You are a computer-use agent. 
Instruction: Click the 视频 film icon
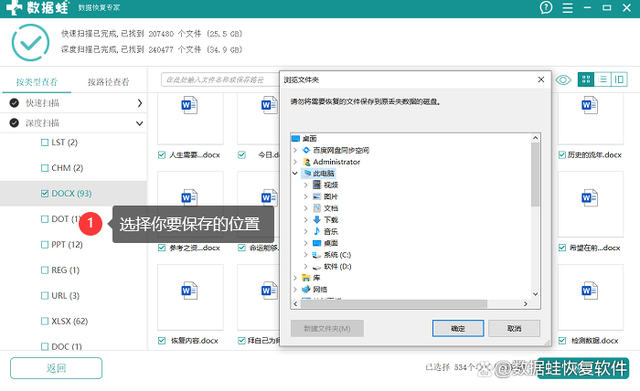(x=317, y=185)
